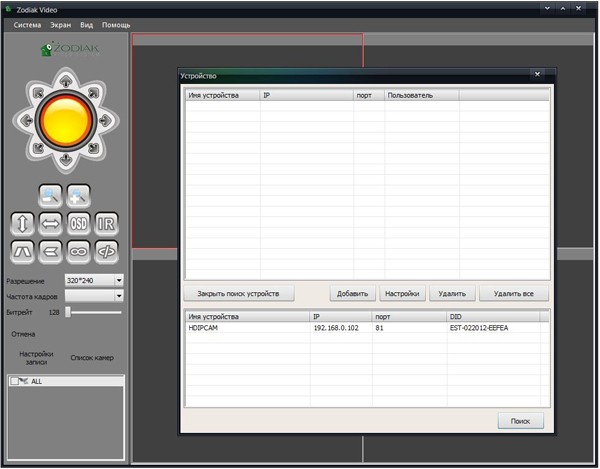This screenshot has height=469, width=600.
Task: Toggle vertical patrol arrow icon
Action: (x=22, y=224)
